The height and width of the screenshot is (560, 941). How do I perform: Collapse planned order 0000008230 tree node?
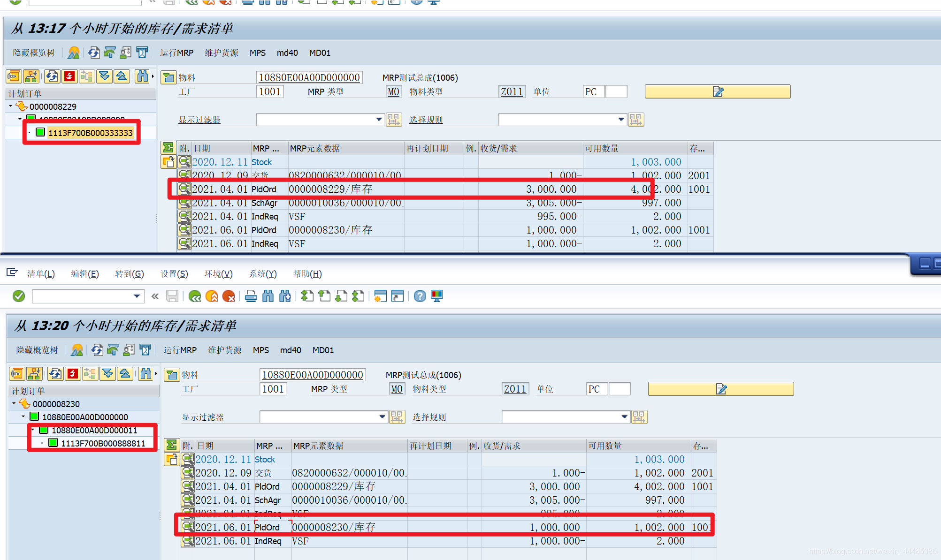[x=14, y=403]
